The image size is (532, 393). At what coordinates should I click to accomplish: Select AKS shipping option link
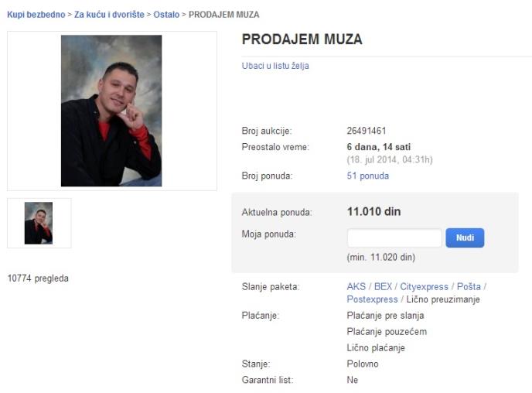click(356, 286)
